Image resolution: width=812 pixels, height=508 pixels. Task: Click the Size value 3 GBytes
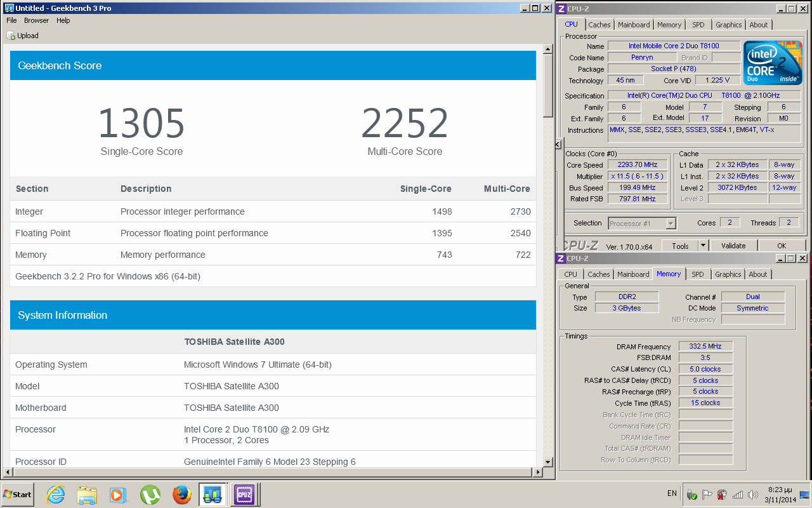(x=626, y=308)
